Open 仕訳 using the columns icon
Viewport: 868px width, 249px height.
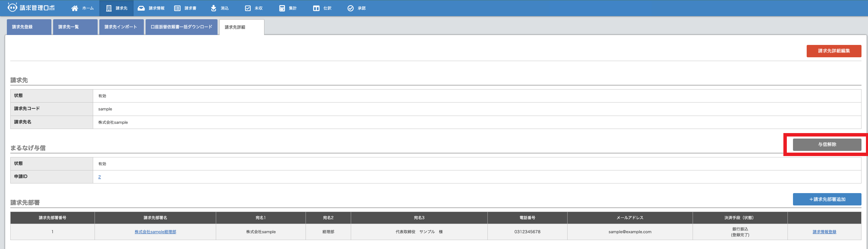pos(316,8)
